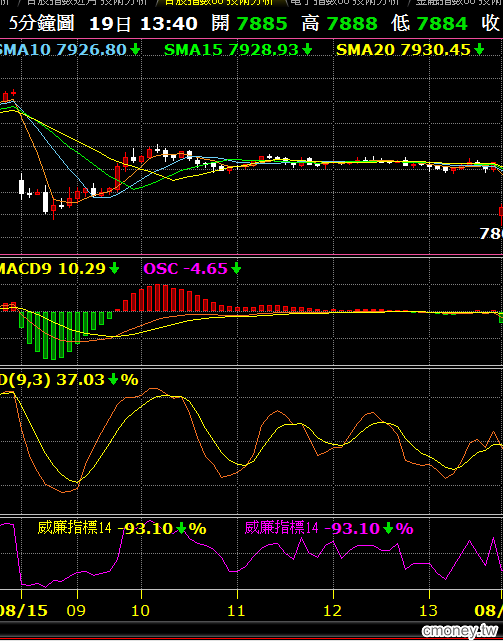Click the magenta 威廉指標14 label
Screen dimensions: 503x641
coord(281,528)
